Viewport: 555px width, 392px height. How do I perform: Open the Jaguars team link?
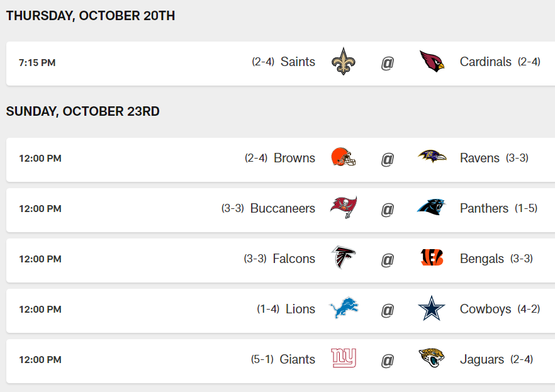click(482, 359)
